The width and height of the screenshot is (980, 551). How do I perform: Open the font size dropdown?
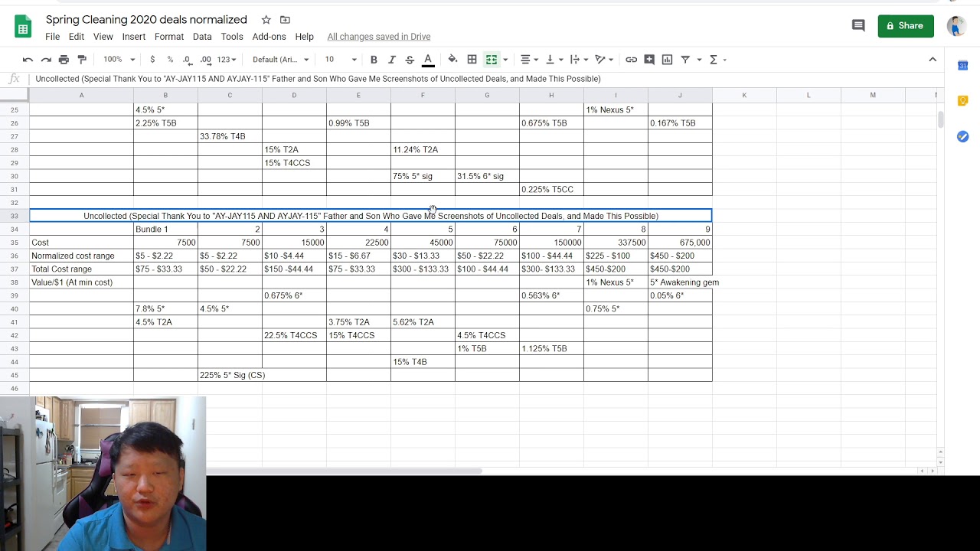(341, 60)
